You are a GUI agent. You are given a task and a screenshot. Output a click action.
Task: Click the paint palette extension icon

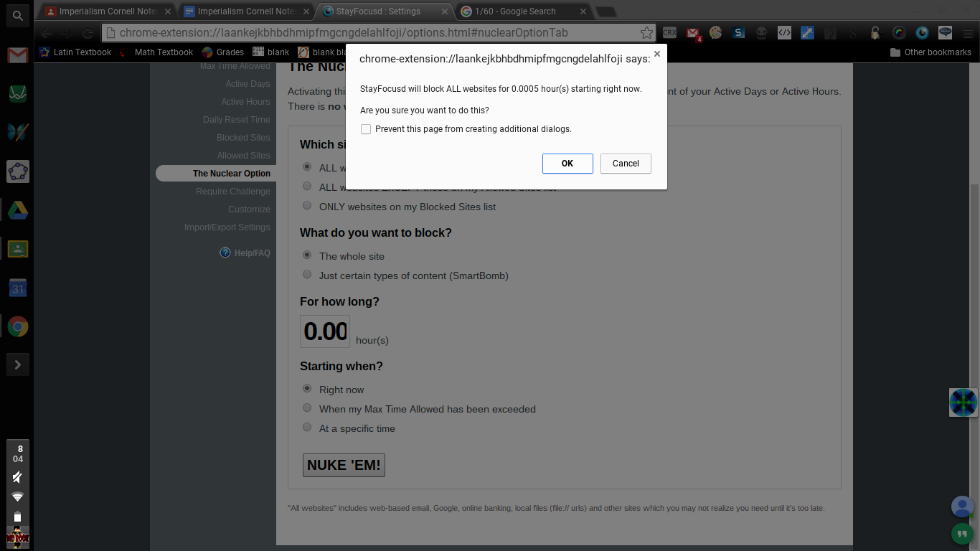pyautogui.click(x=715, y=32)
